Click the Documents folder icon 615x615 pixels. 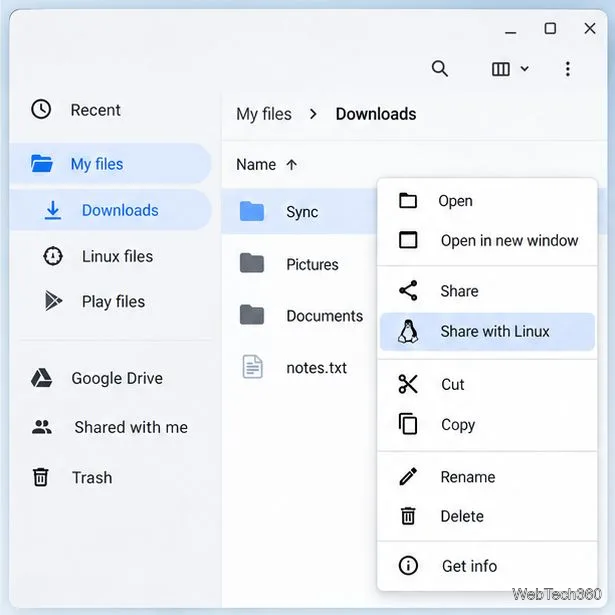(x=252, y=315)
